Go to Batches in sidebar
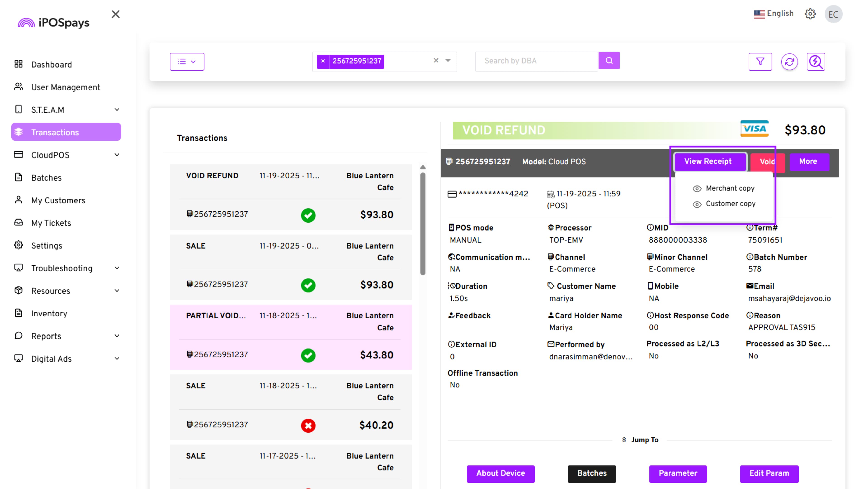 coord(46,178)
